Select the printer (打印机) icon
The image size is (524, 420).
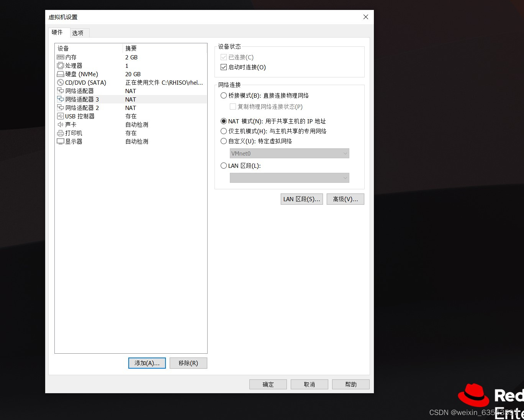pyautogui.click(x=60, y=133)
